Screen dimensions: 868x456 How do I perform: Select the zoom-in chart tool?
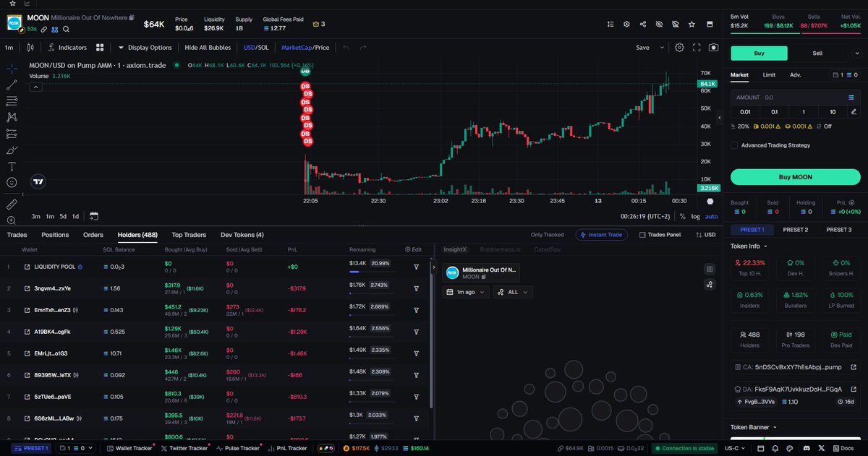(12, 220)
